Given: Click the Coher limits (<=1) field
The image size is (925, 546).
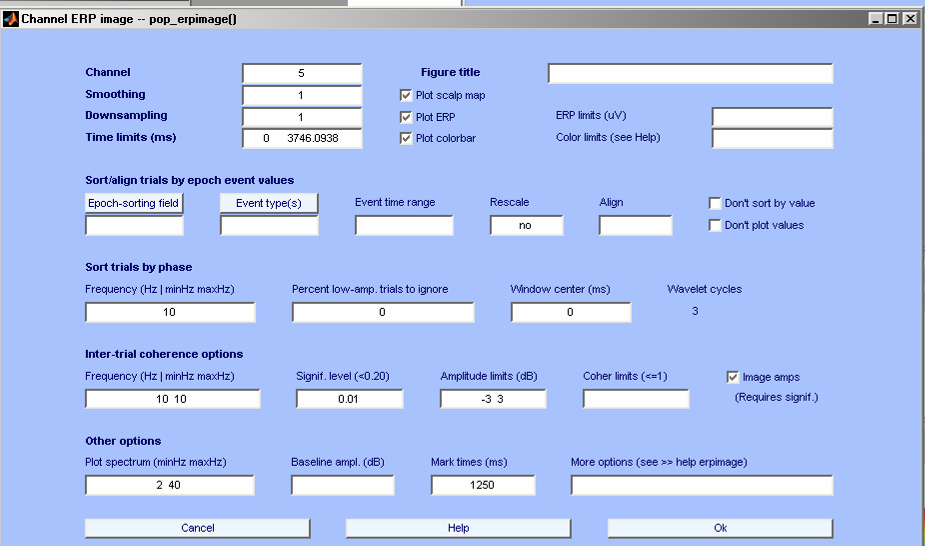Looking at the screenshot, I should coord(636,399).
